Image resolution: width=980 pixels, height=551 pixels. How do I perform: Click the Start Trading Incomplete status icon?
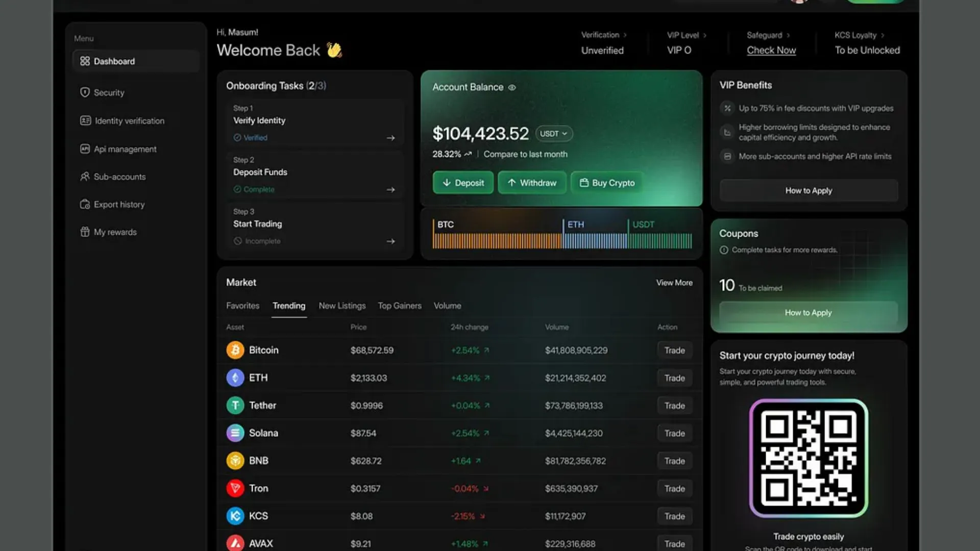(237, 241)
